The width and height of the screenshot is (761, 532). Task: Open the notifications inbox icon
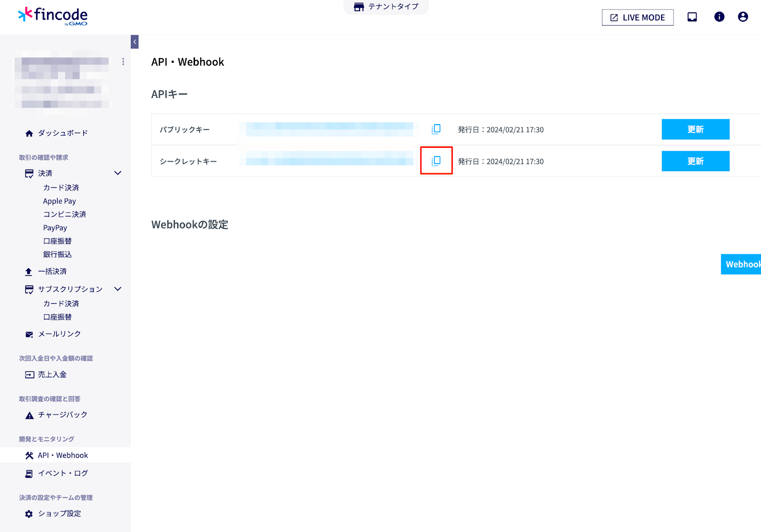[692, 17]
